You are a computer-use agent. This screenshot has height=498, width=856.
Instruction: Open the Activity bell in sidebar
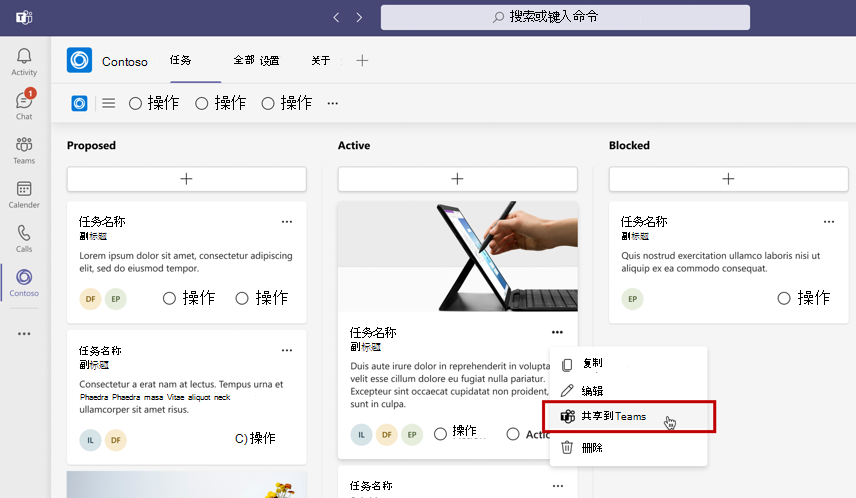point(24,62)
